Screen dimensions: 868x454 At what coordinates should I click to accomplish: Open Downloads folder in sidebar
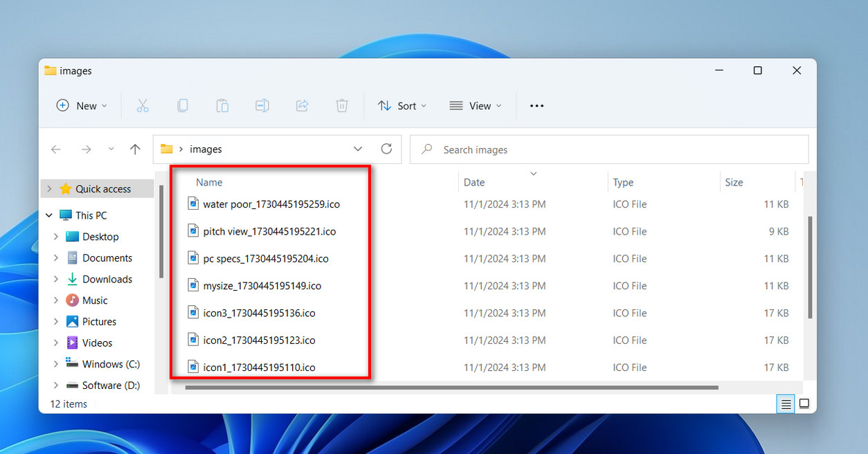coord(107,279)
